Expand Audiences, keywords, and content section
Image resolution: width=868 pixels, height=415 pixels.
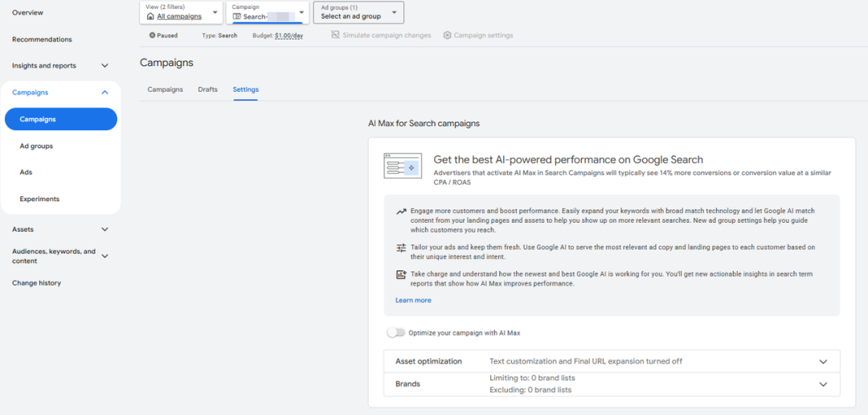[104, 256]
